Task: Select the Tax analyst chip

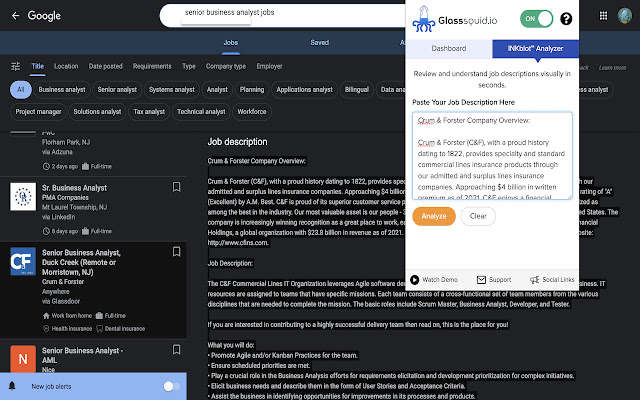Action: (x=149, y=112)
